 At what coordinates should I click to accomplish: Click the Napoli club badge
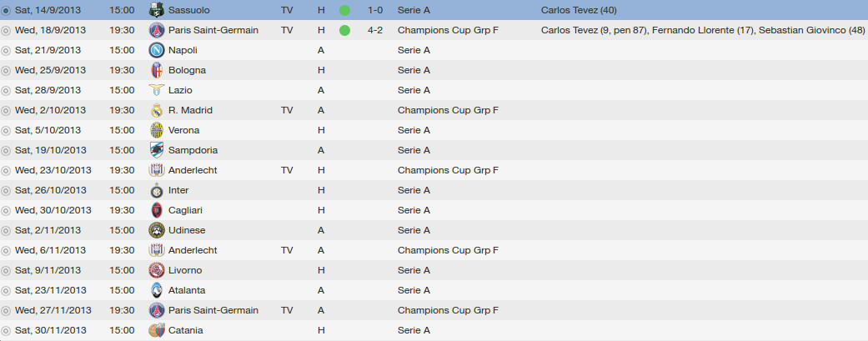[156, 50]
